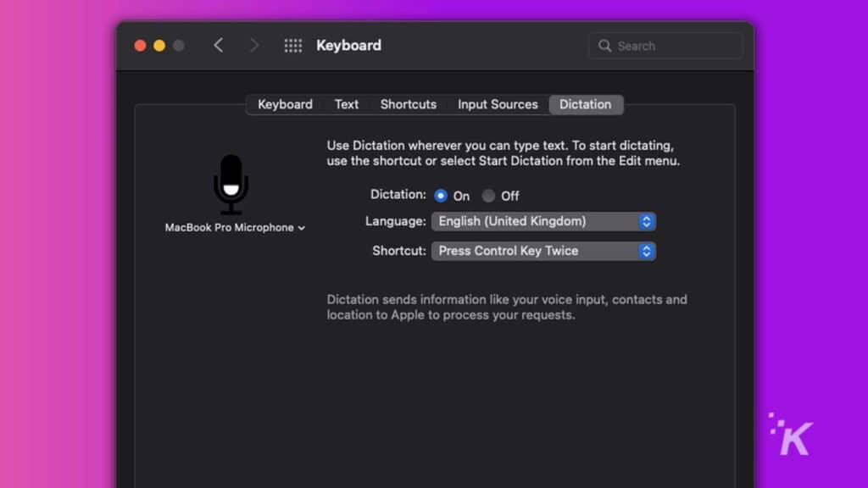
Task: Turn Dictation Off
Action: click(x=488, y=196)
